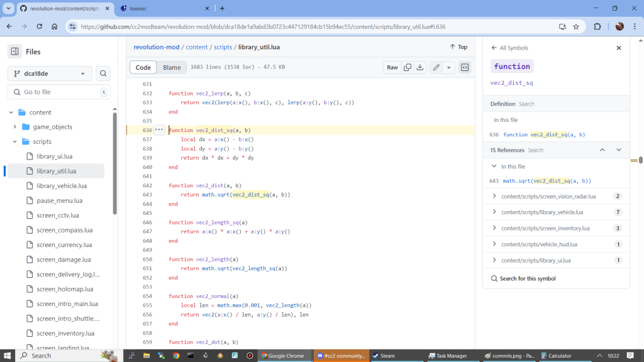644x362 pixels.
Task: Open more edit options dropdown
Action: (448, 67)
